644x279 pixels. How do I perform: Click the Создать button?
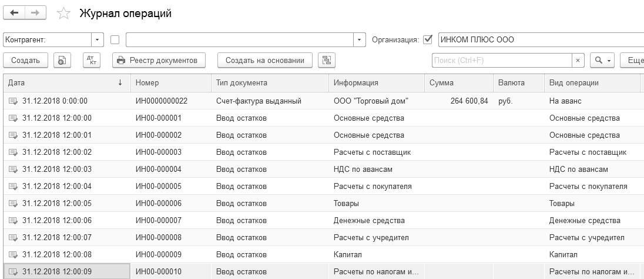pyautogui.click(x=25, y=60)
